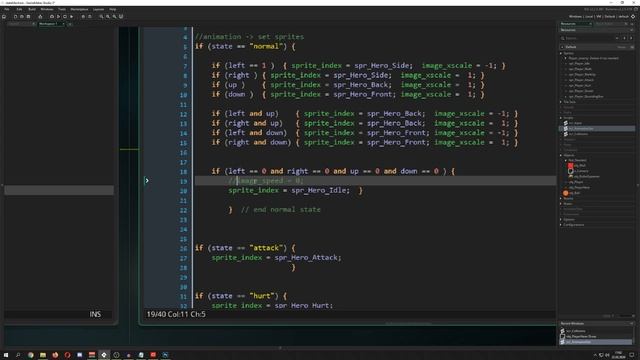Open the Build menu
Screen dimensions: 640x360
point(32,9)
